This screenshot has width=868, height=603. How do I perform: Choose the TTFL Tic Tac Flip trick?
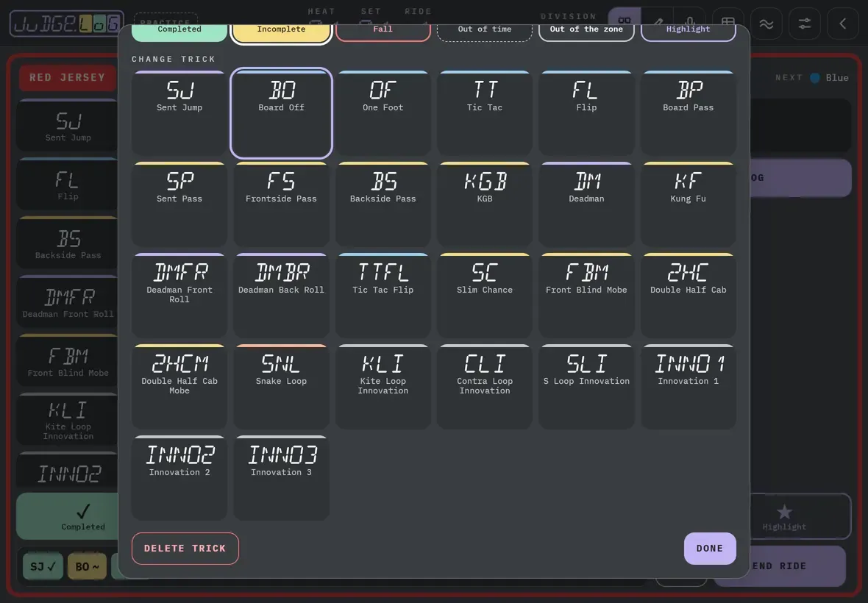tap(383, 296)
